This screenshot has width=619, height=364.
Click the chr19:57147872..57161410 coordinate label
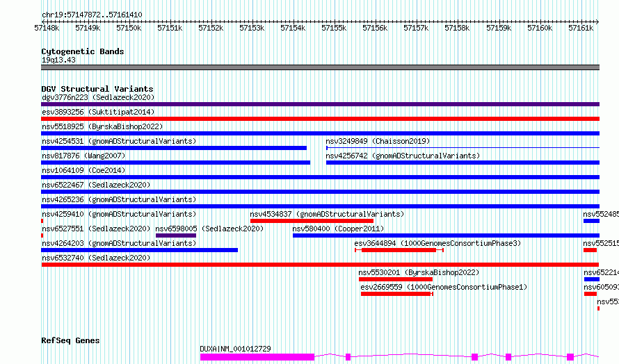tap(92, 15)
